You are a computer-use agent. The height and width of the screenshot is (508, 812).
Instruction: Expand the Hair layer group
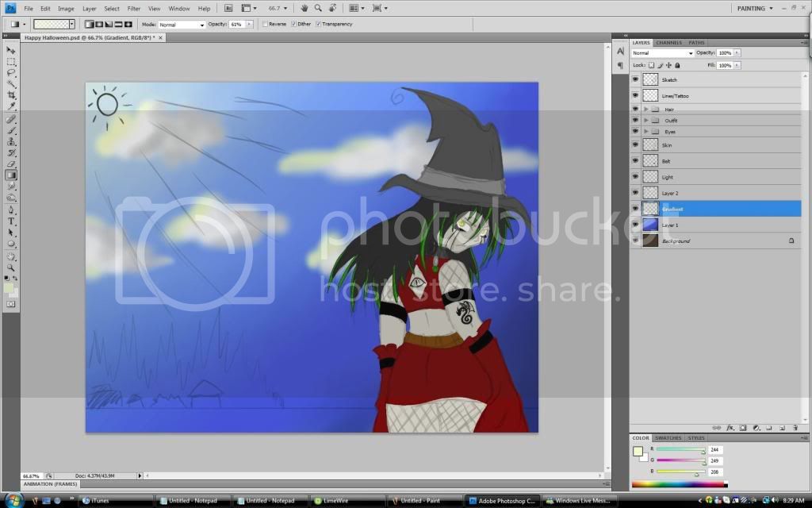(646, 109)
